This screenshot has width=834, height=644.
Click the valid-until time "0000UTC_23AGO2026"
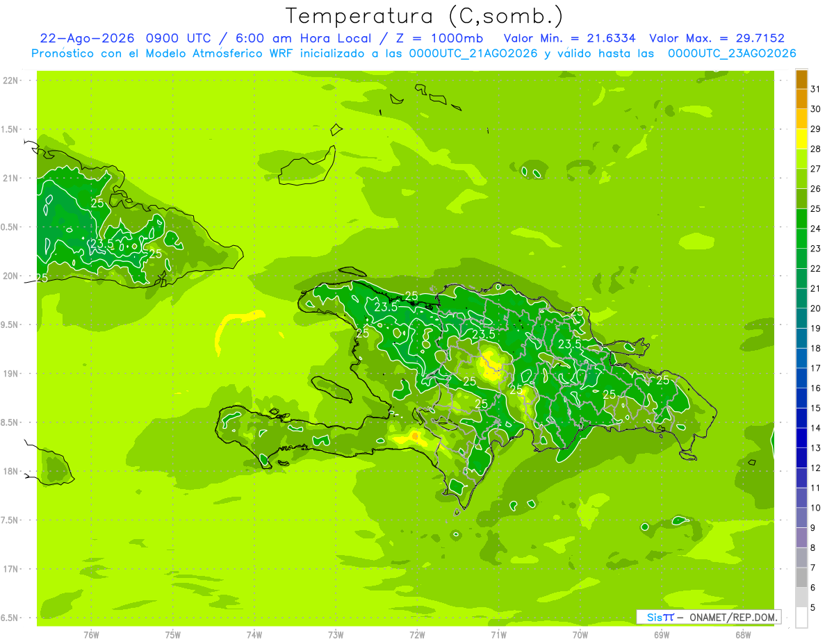click(x=732, y=53)
